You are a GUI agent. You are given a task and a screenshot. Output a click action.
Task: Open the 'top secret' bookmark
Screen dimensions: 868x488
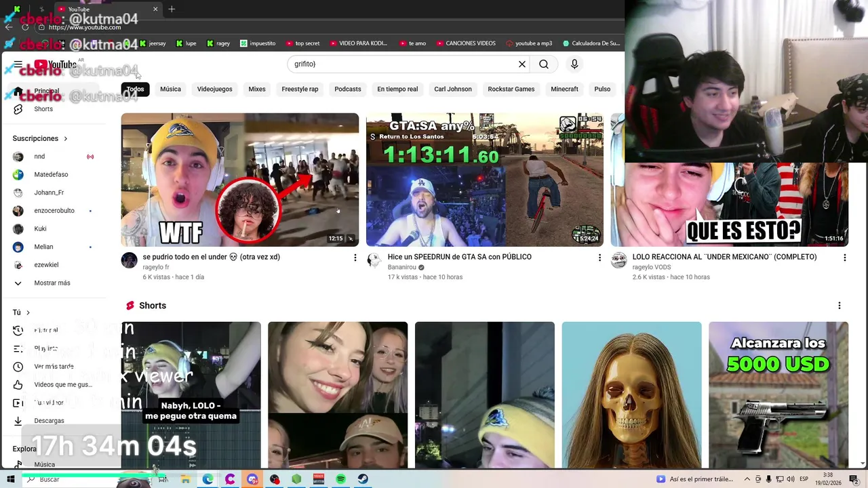click(x=302, y=43)
